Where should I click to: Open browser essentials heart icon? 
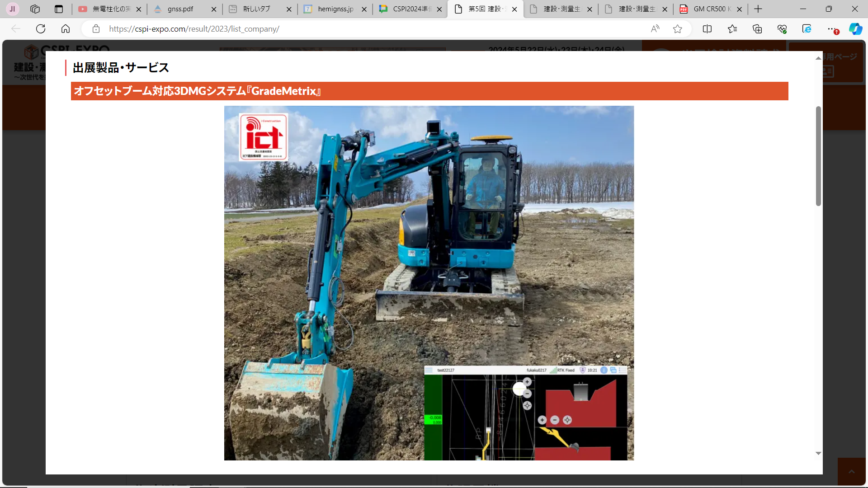[782, 29]
